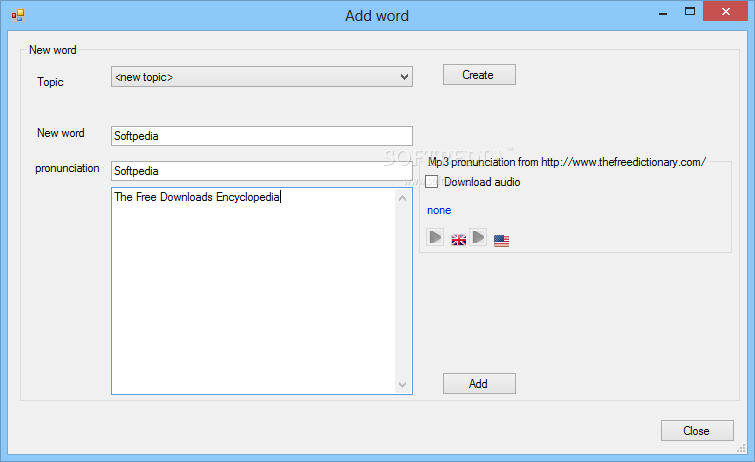The image size is (755, 462).
Task: Focus the pronunciation input field
Action: (x=262, y=171)
